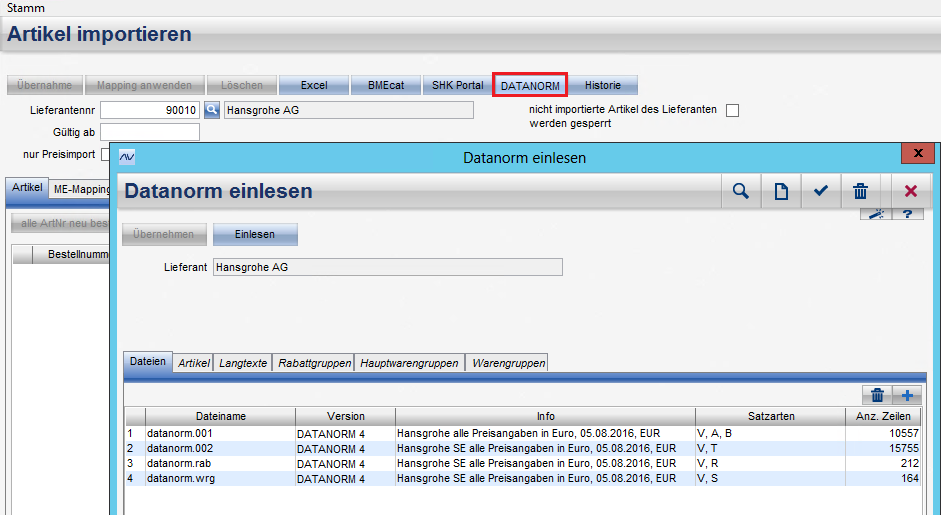Click the DATANORM button
941x515 pixels.
click(530, 85)
